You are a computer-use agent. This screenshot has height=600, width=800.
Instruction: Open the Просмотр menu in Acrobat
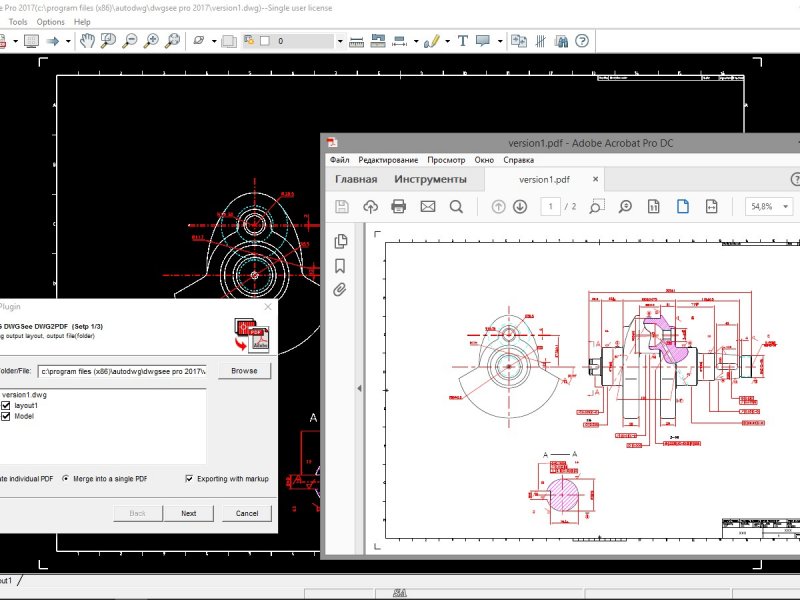pyautogui.click(x=446, y=160)
